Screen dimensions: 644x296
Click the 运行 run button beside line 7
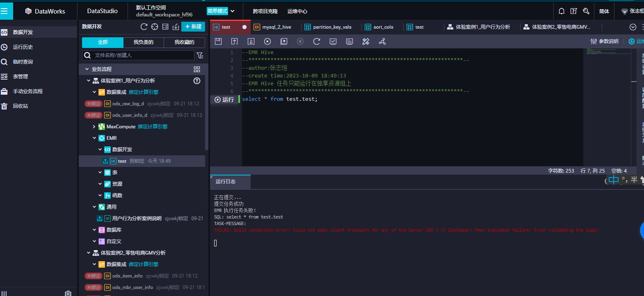coord(224,100)
